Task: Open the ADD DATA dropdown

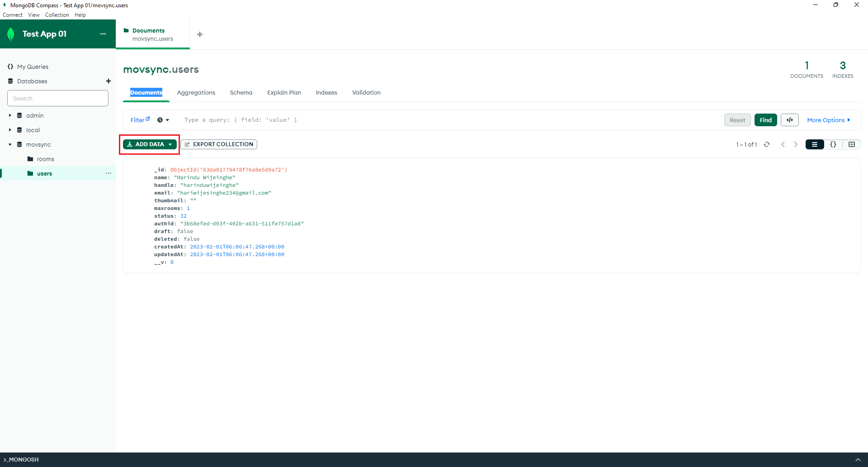Action: click(150, 144)
